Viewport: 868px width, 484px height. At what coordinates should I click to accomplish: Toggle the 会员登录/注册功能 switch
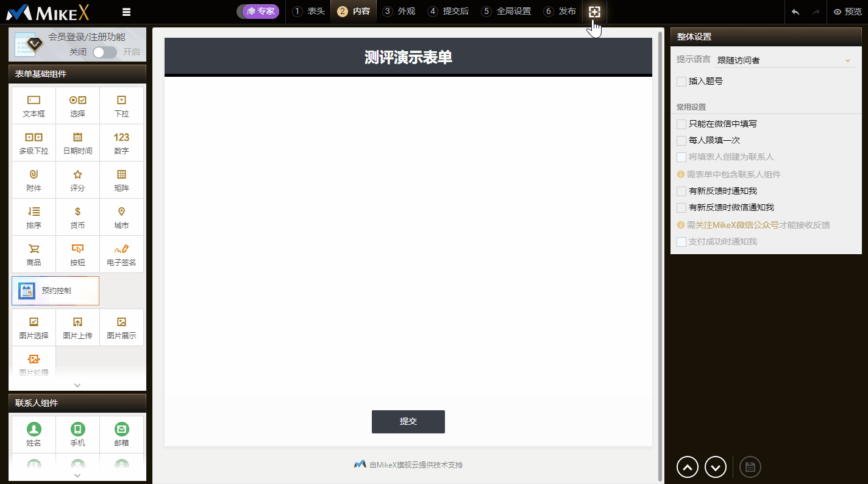(x=105, y=52)
